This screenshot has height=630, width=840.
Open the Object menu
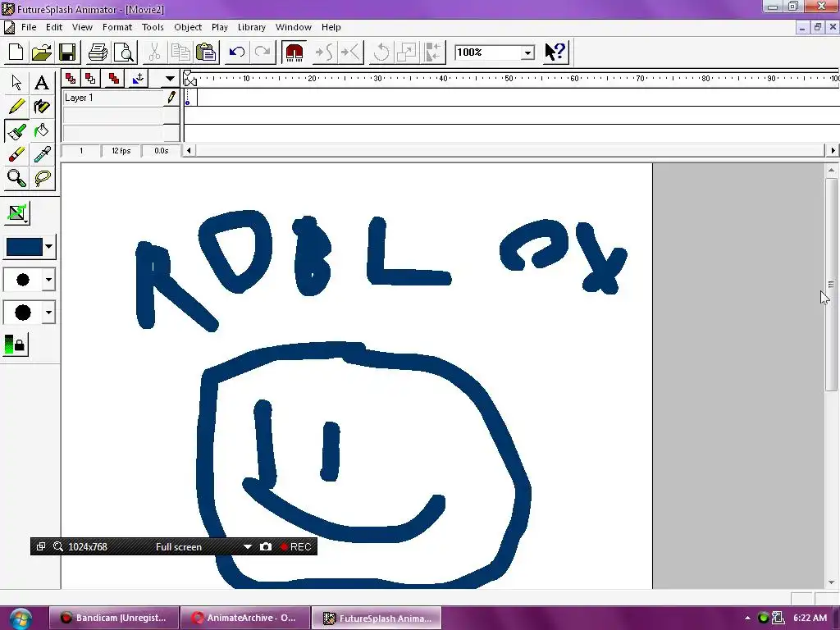coord(188,27)
